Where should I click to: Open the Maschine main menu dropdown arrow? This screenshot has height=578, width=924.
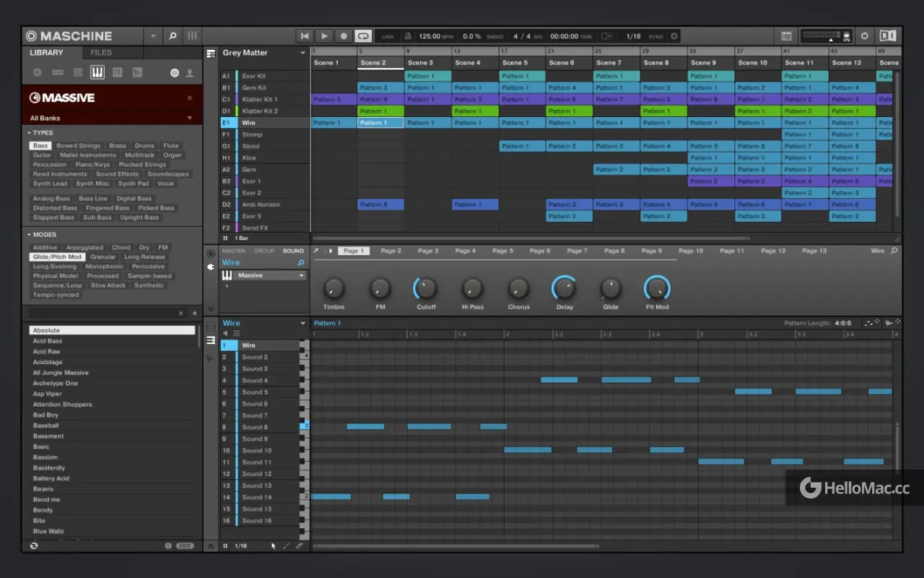(x=152, y=36)
